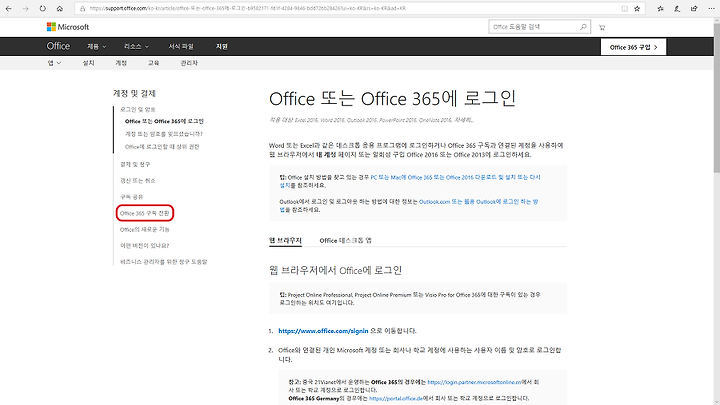
Task: Click the shopping cart icon
Action: click(602, 28)
